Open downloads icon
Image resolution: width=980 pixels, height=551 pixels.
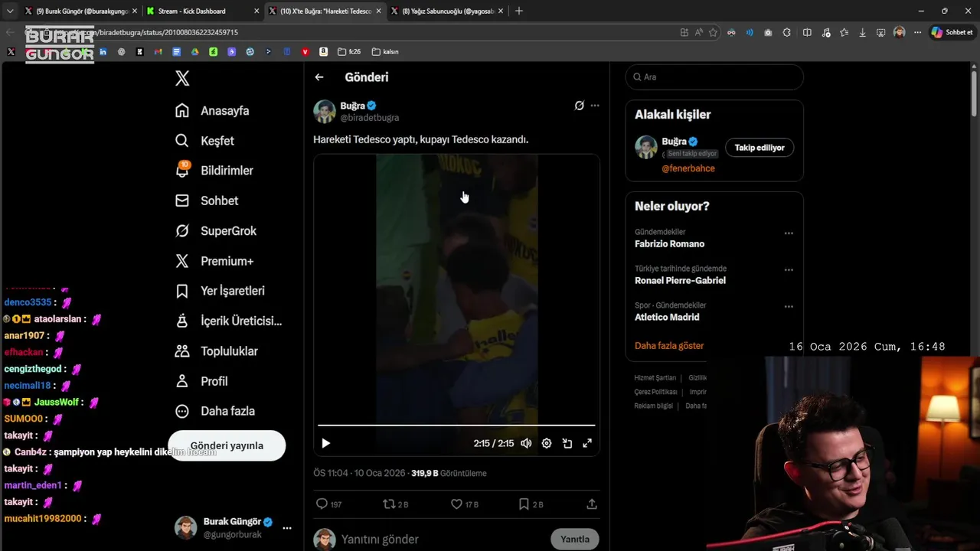coord(862,32)
